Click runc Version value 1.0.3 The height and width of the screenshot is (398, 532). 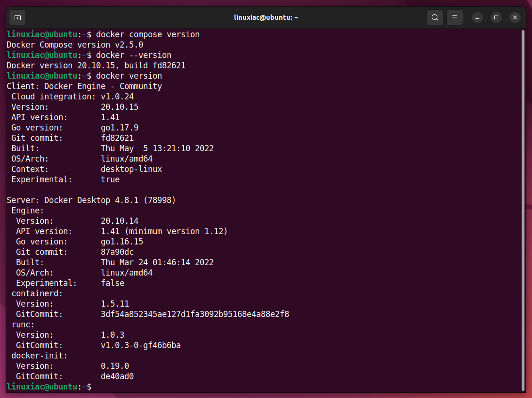coord(113,335)
